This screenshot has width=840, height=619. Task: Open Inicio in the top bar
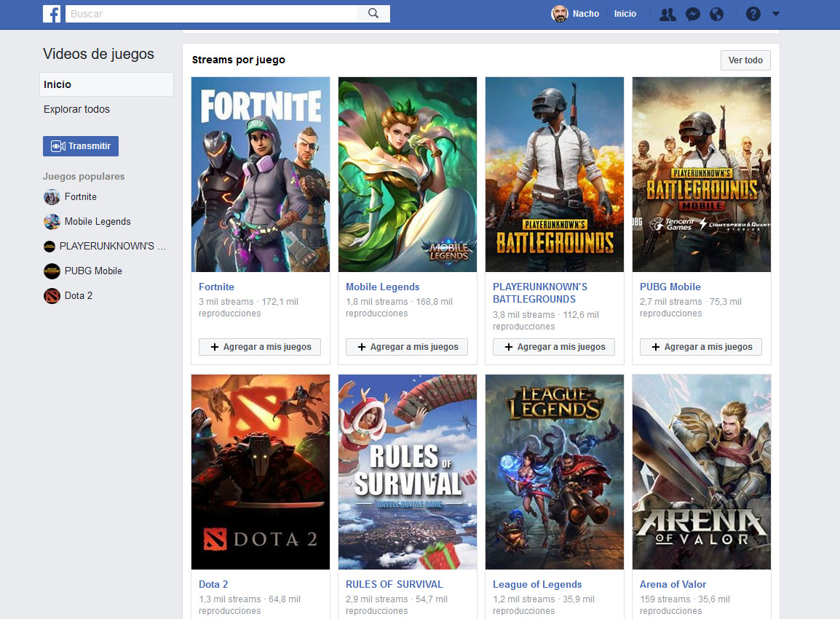pyautogui.click(x=625, y=14)
